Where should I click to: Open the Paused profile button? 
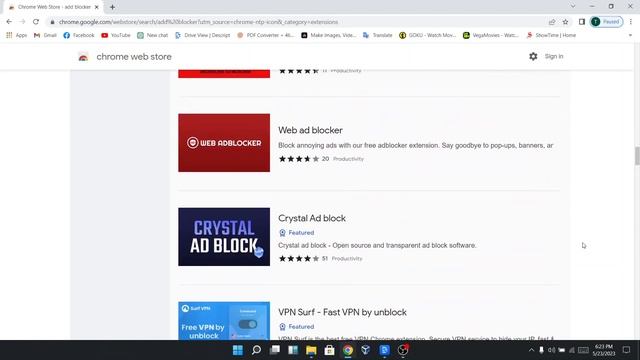tap(607, 22)
